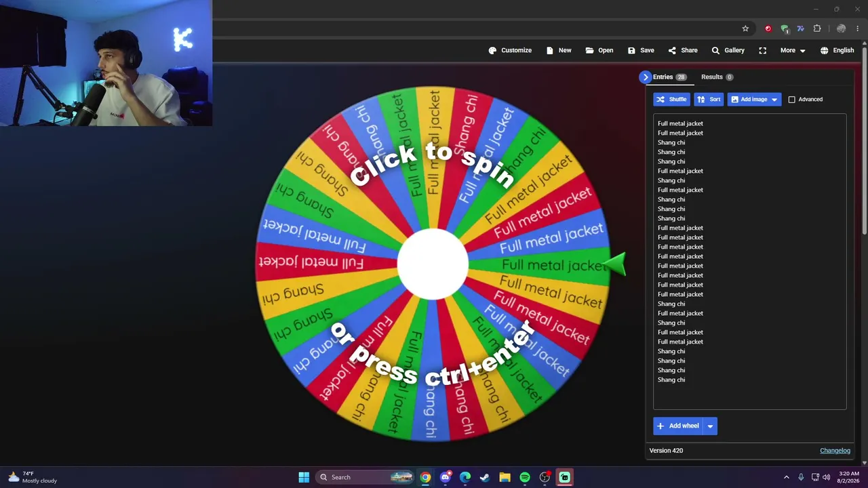The image size is (868, 488).
Task: Save the current wheel
Action: click(x=641, y=50)
